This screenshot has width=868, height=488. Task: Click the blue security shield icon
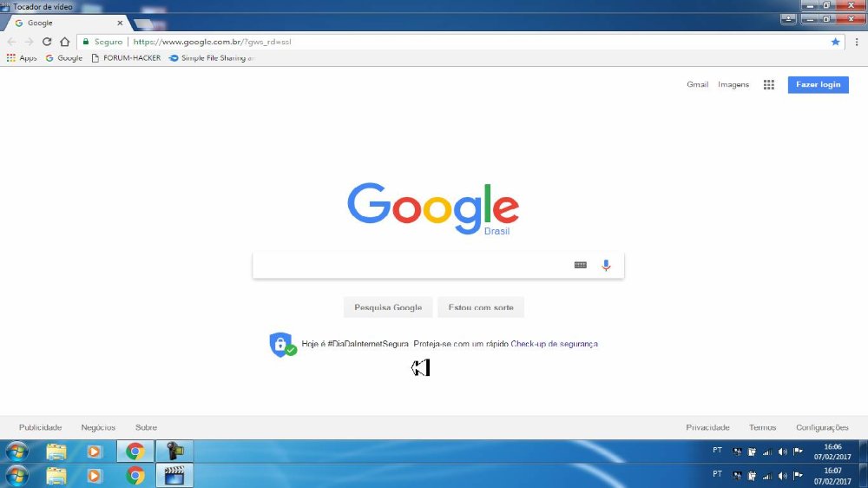pos(280,344)
